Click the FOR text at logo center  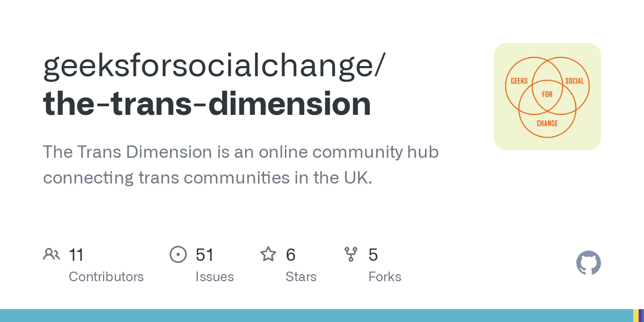pyautogui.click(x=547, y=94)
